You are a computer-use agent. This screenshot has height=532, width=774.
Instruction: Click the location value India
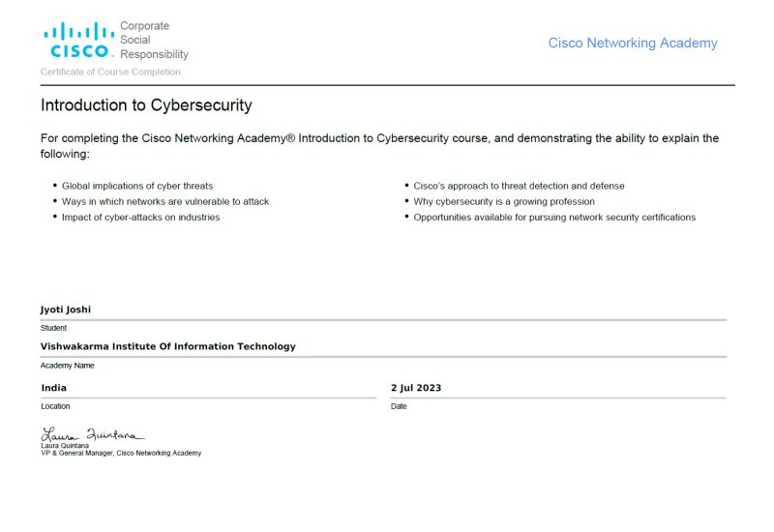(54, 388)
